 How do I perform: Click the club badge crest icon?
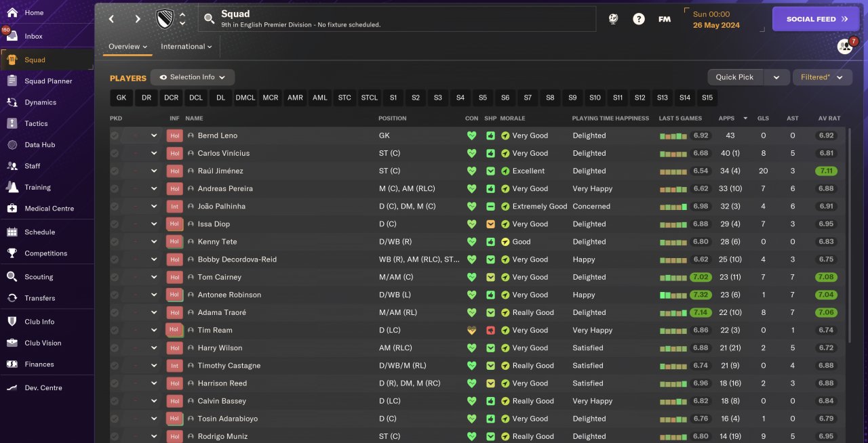pos(165,19)
